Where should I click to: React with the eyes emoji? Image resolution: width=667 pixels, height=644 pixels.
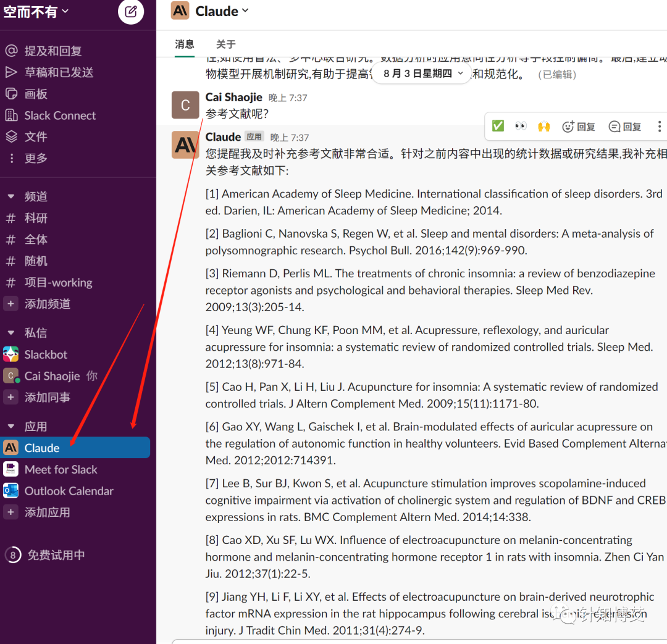[521, 127]
